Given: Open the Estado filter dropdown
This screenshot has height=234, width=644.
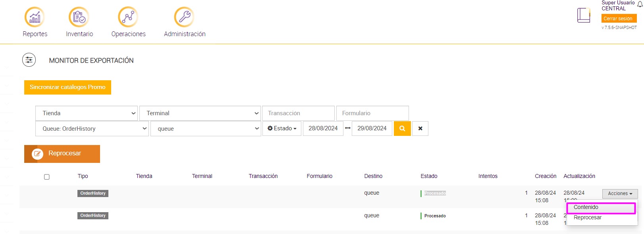Looking at the screenshot, I should 282,128.
